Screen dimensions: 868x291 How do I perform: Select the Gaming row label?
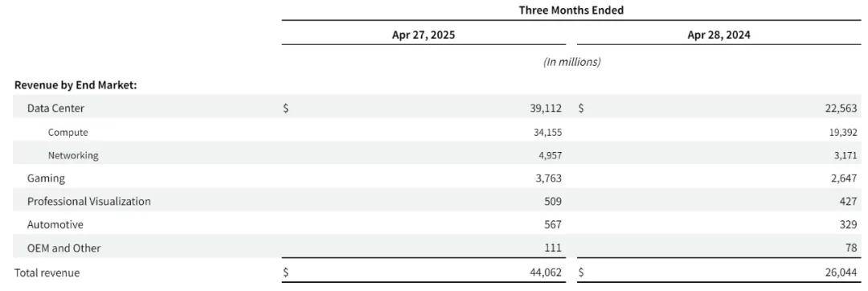click(x=46, y=178)
